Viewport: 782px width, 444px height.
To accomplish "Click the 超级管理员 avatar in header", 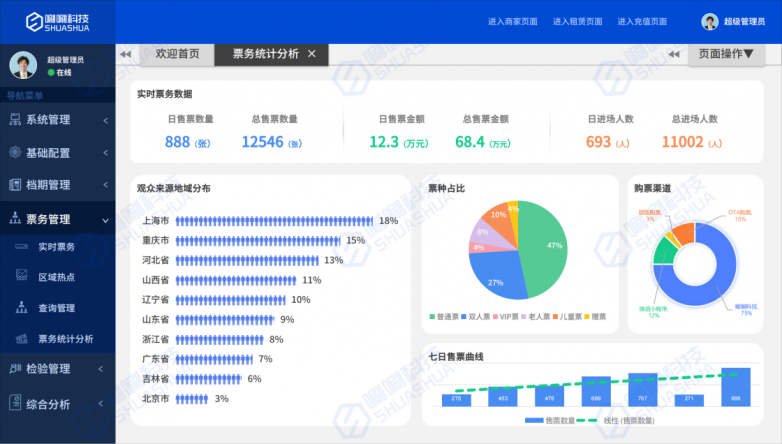I will coord(709,21).
